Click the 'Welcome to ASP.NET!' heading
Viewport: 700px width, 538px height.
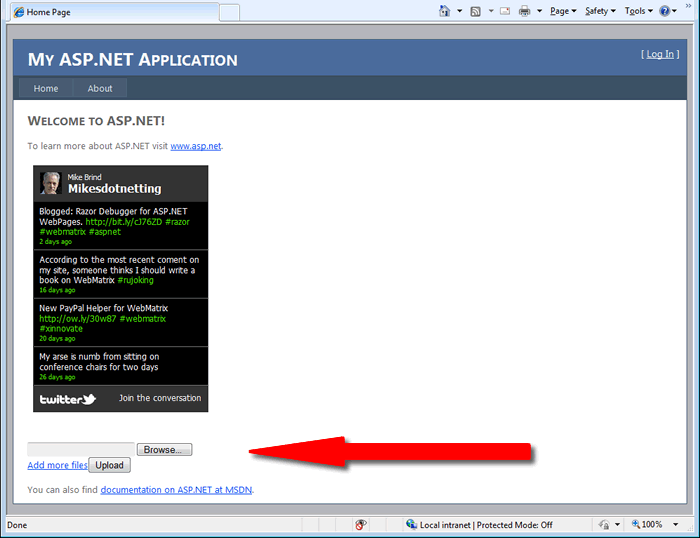point(96,121)
